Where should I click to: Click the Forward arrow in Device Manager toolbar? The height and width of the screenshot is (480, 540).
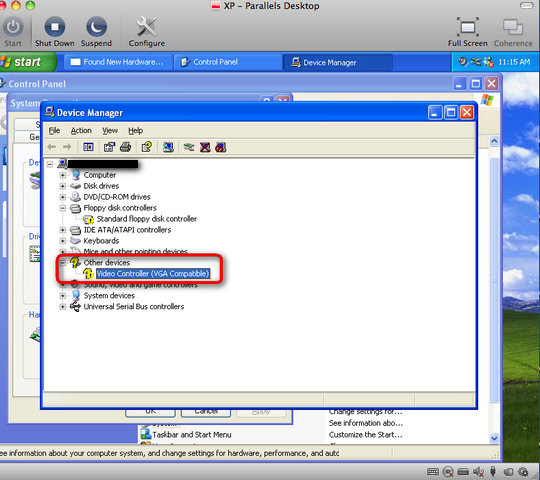[x=67, y=147]
